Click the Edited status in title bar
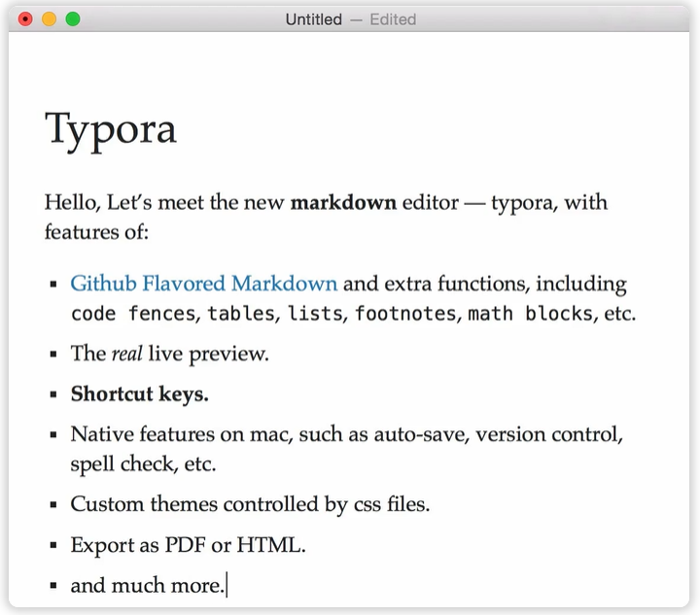The image size is (700, 615). coord(393,19)
